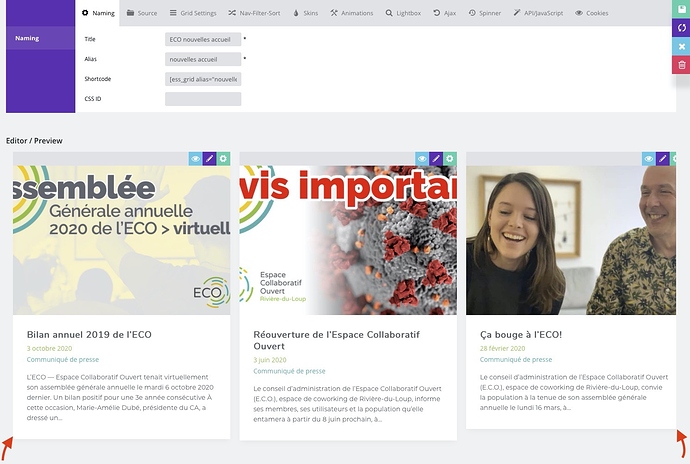Toggle visibility eye on Bilan annuel card
The width and height of the screenshot is (690, 464).
(196, 159)
